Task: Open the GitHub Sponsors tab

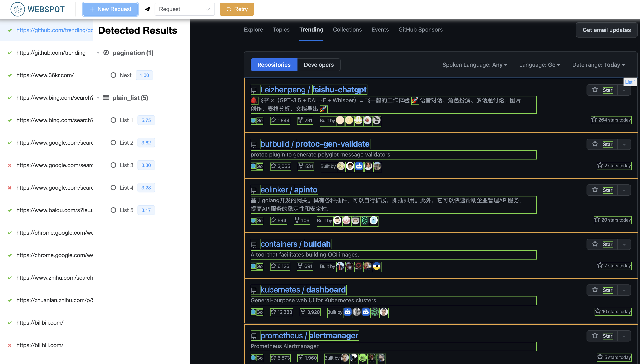Action: pos(421,30)
